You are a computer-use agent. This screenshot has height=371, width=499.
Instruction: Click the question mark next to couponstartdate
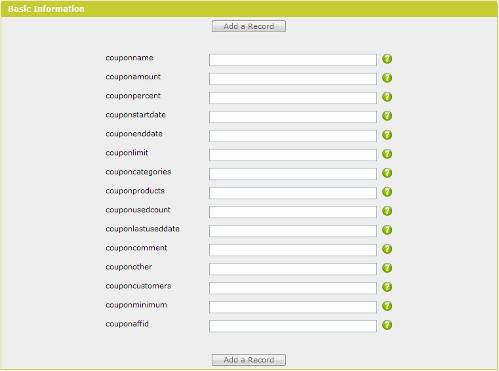point(387,116)
